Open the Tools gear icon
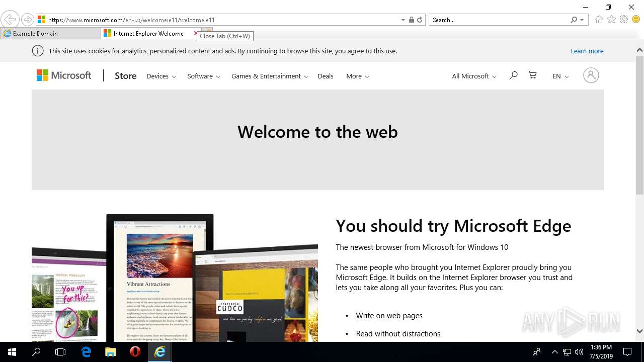This screenshot has width=644, height=362. click(624, 20)
